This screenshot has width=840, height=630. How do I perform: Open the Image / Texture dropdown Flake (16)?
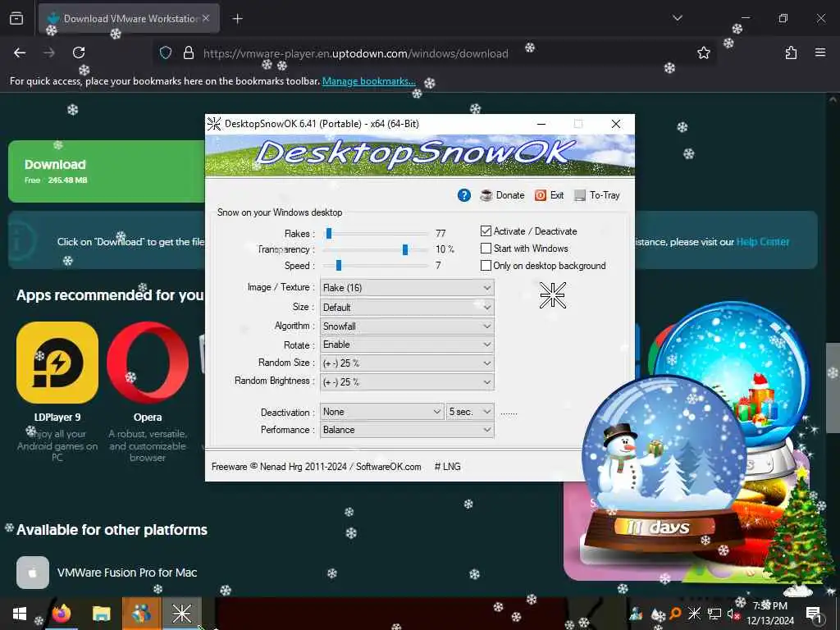tap(407, 288)
